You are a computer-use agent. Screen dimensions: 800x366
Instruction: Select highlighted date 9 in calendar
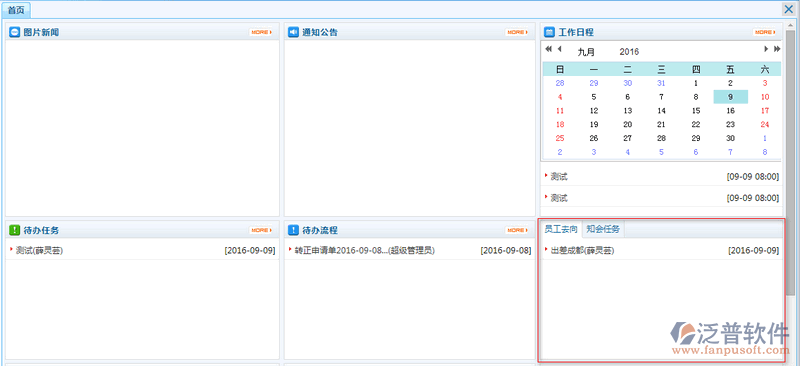click(730, 96)
